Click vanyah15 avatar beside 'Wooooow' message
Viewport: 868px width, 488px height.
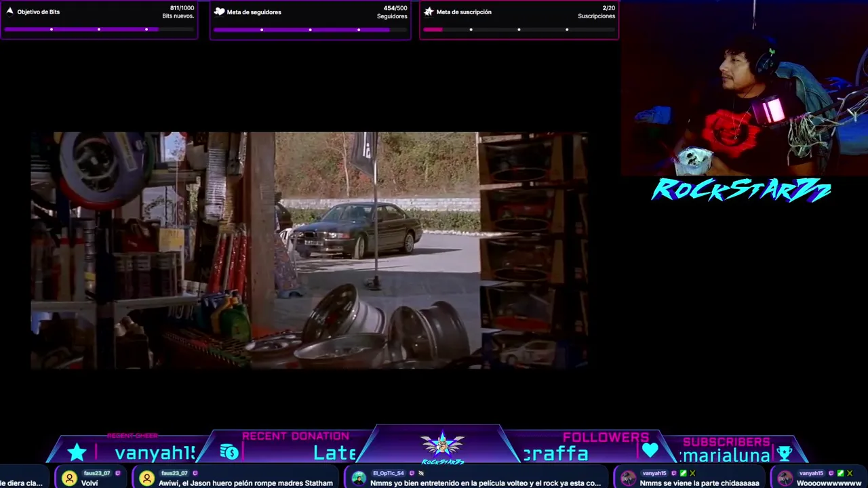click(785, 478)
